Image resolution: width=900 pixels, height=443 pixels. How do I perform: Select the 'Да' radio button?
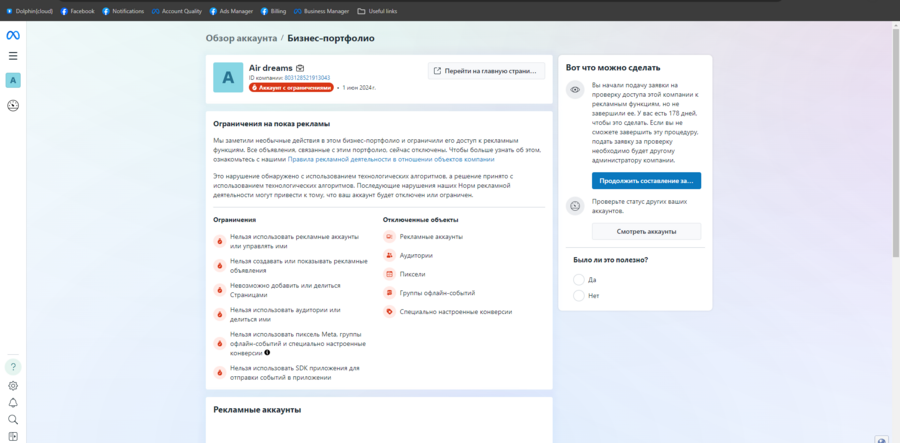pyautogui.click(x=579, y=280)
